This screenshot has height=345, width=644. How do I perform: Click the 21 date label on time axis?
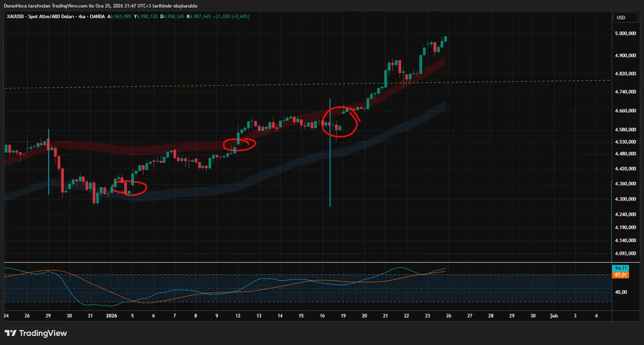pyautogui.click(x=385, y=316)
